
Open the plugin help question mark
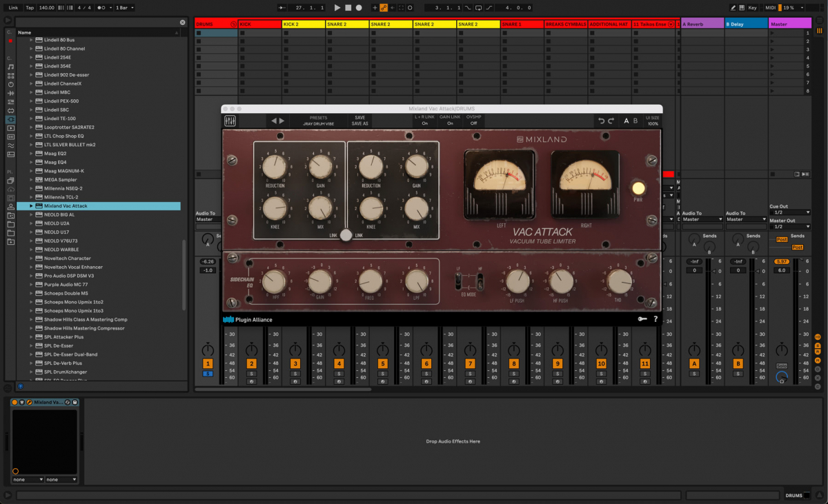pyautogui.click(x=655, y=319)
